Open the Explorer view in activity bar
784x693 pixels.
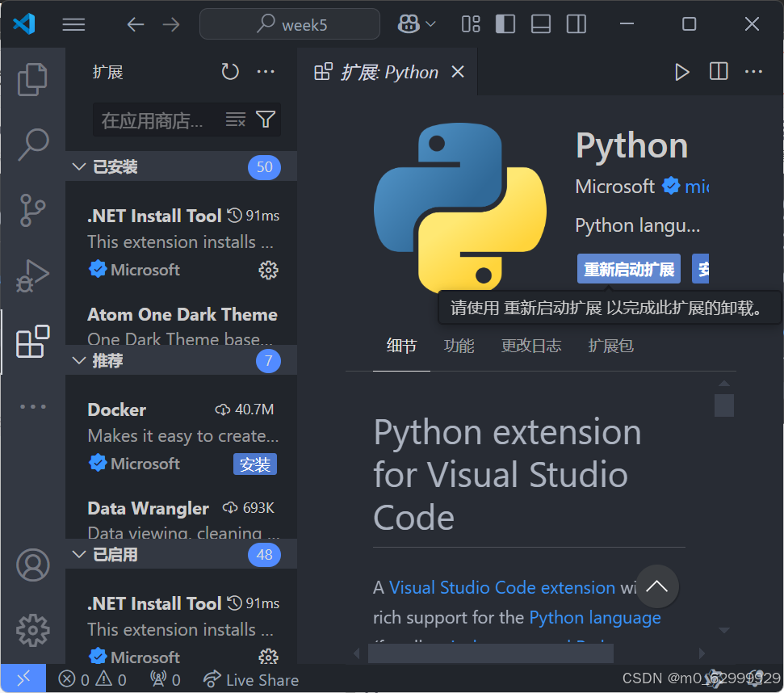32,79
